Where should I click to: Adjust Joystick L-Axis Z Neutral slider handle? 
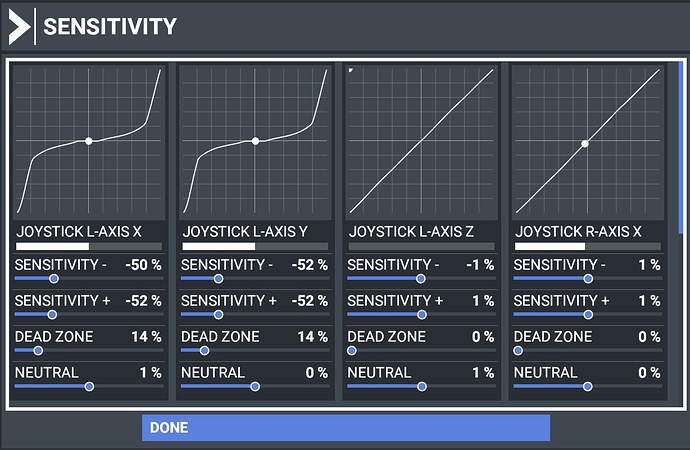(422, 387)
